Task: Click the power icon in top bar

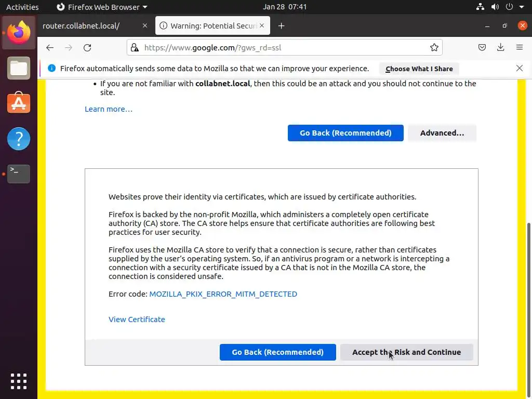Action: point(509,7)
